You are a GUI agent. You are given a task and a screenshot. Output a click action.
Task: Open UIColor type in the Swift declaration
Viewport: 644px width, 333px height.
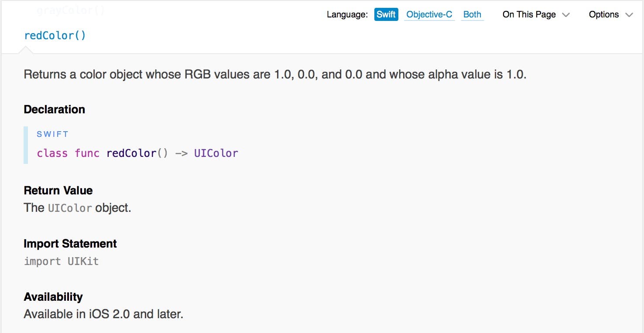pos(216,153)
